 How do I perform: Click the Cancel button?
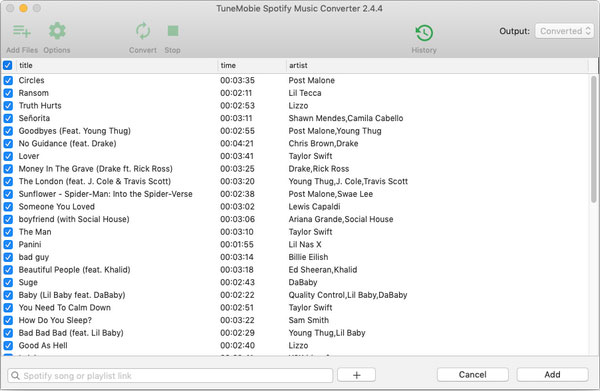473,375
